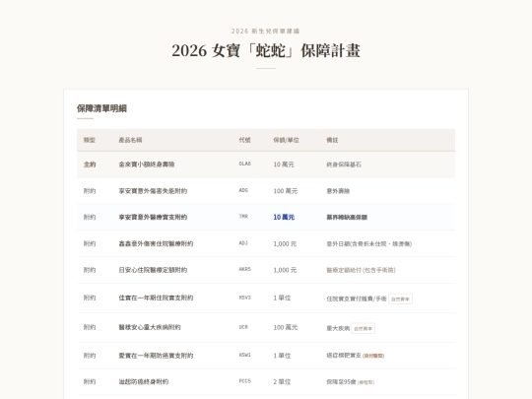Select product 享安寶意外醫療實支附約
Image resolution: width=532 pixels, height=399 pixels.
point(153,217)
